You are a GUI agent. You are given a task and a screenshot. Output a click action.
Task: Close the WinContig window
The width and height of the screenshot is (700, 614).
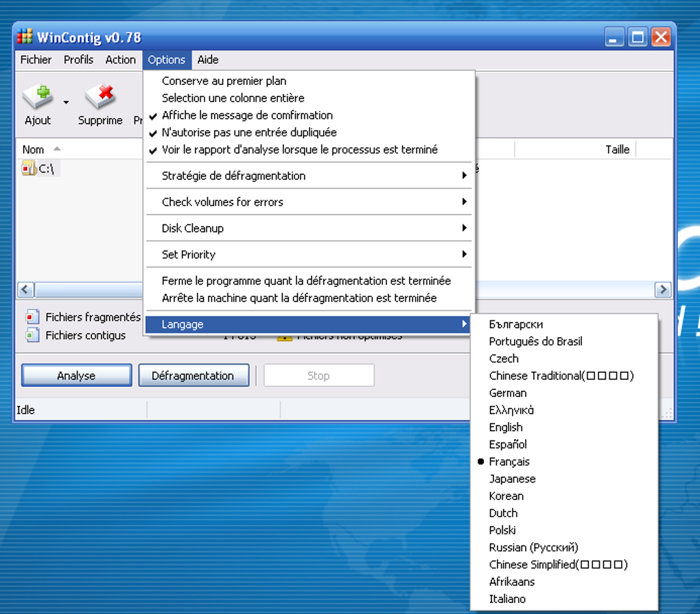(661, 37)
